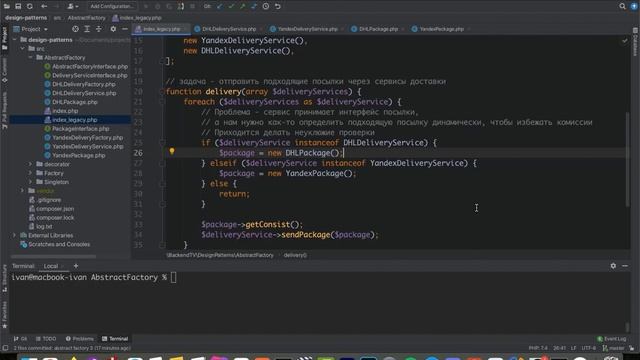Select DeliveryServiceInterface.php in tree

pyautogui.click(x=89, y=76)
